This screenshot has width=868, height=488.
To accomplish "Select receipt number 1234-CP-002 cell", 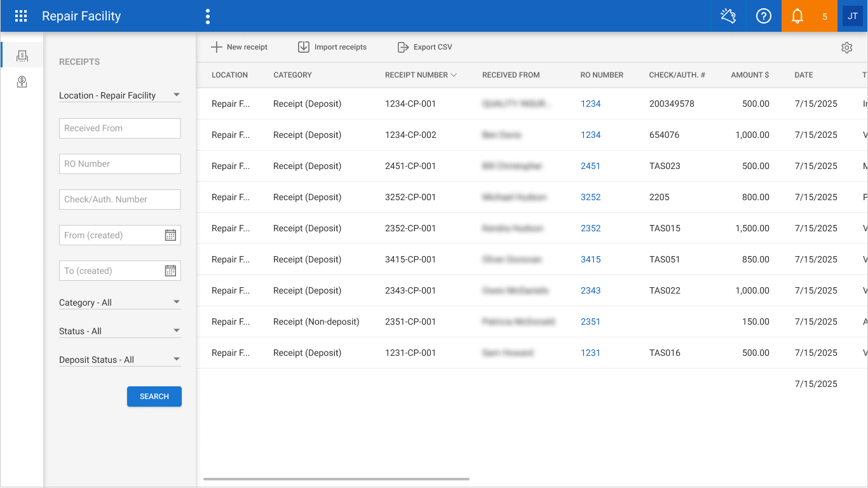I will [410, 135].
